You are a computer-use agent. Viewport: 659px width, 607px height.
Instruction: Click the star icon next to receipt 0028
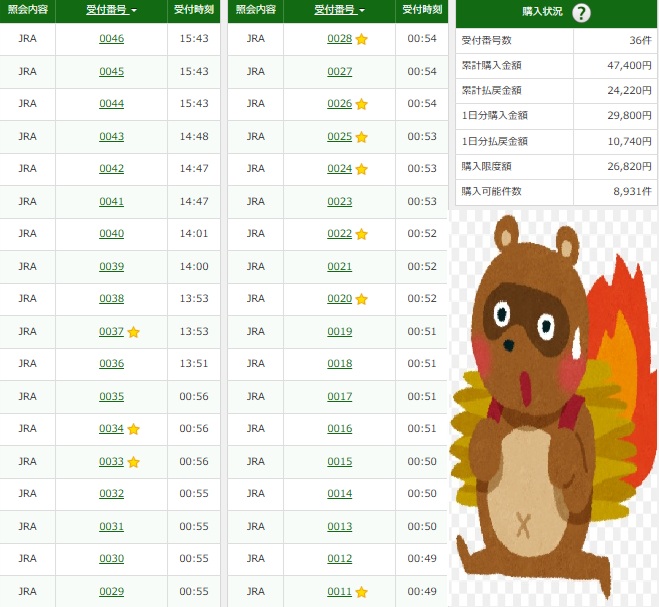(x=361, y=39)
